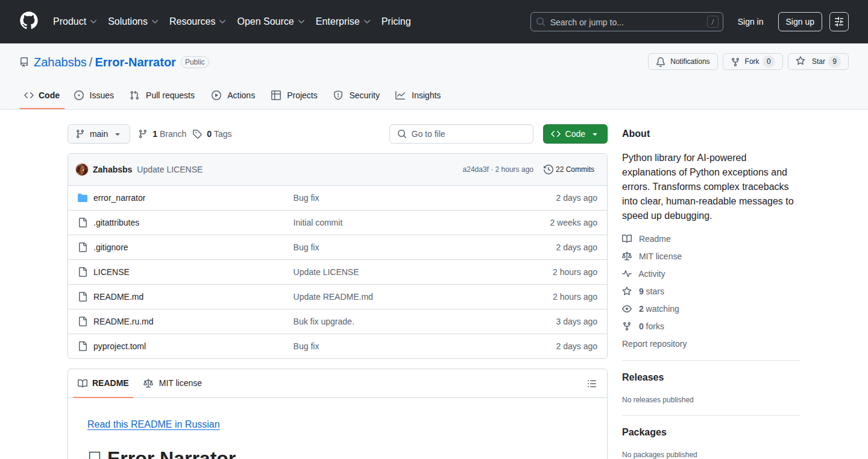Expand the Open Source menu
The image size is (868, 459).
tap(271, 22)
